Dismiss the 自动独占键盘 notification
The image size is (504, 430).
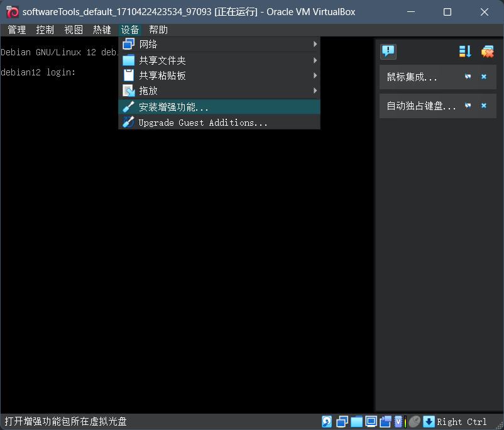[484, 106]
